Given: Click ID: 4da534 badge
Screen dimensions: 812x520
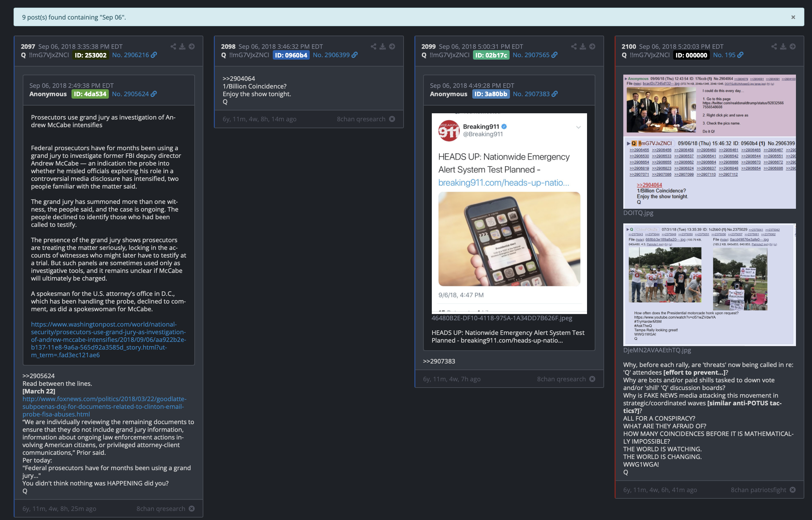Looking at the screenshot, I should (90, 94).
